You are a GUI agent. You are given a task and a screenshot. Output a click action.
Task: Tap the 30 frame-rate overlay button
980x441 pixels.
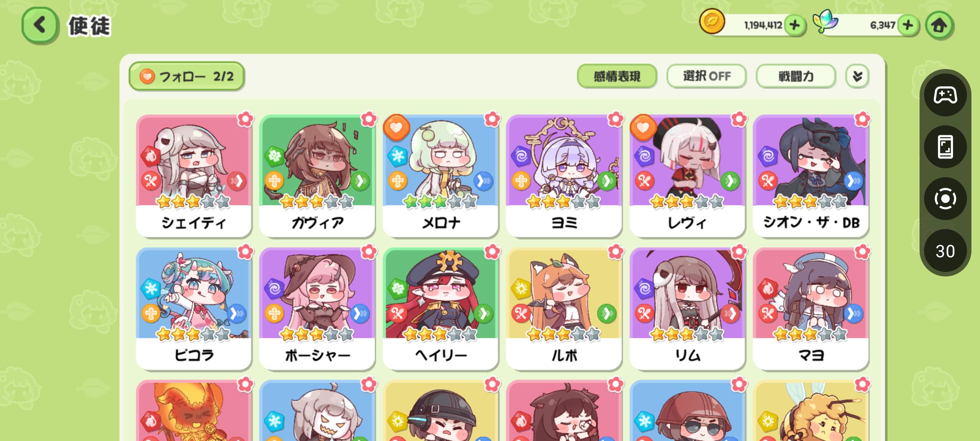(x=945, y=251)
